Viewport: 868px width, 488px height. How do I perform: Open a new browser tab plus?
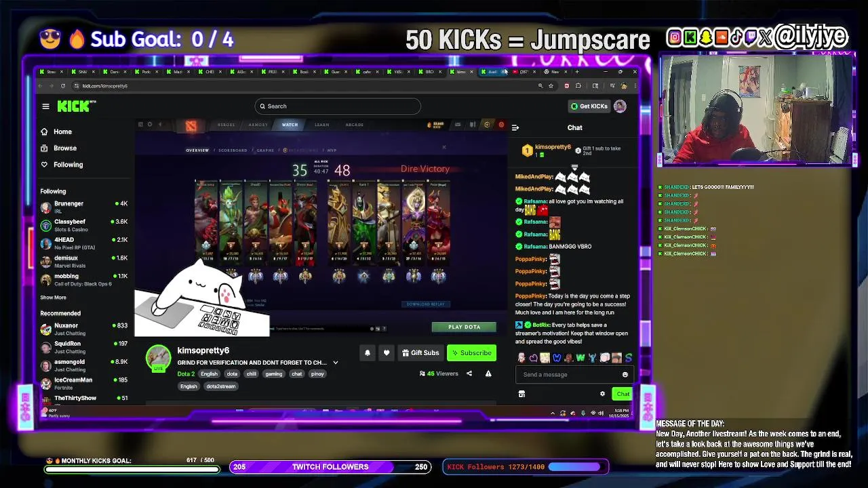tap(577, 72)
